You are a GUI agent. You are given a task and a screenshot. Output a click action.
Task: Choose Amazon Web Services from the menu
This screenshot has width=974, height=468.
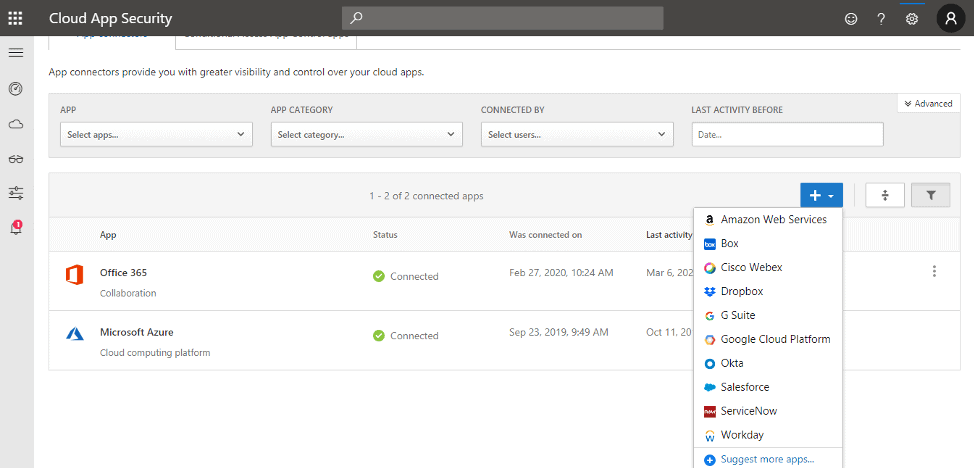click(x=768, y=219)
